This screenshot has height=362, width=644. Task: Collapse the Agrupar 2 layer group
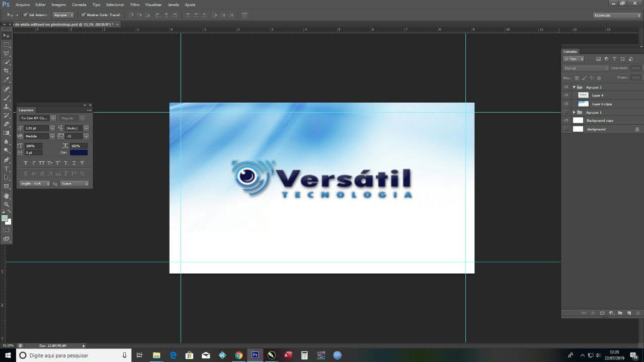(574, 87)
